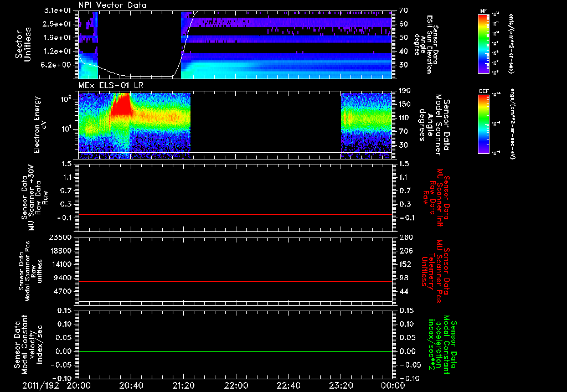Click the Model Scanner Pos Raw axis label
This screenshot has width=567, height=392.
tap(30, 271)
